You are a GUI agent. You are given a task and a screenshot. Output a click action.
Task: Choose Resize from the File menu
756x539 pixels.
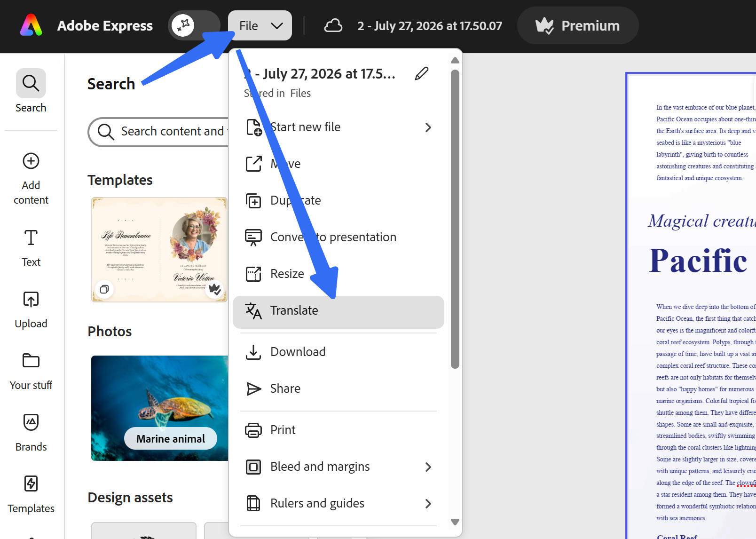click(339, 274)
